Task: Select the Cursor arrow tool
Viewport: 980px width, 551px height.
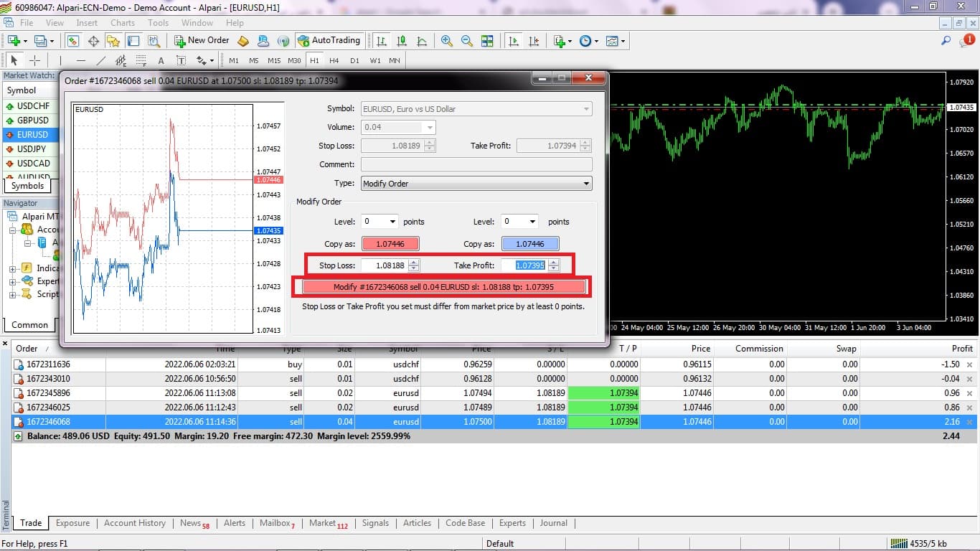Action: coord(14,60)
